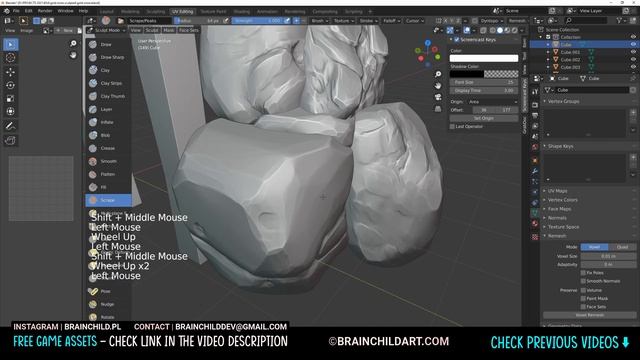Select the Draw Sharp brush
Screen dimensions: 640x360
point(108,58)
